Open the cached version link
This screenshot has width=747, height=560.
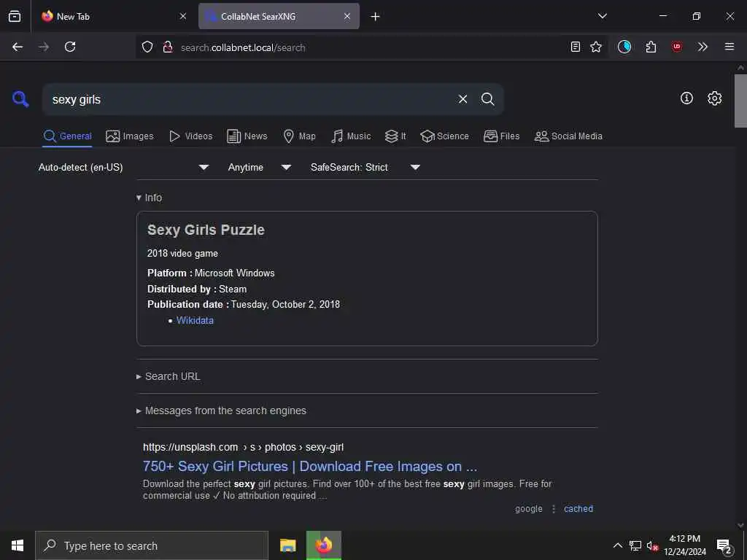[578, 508]
